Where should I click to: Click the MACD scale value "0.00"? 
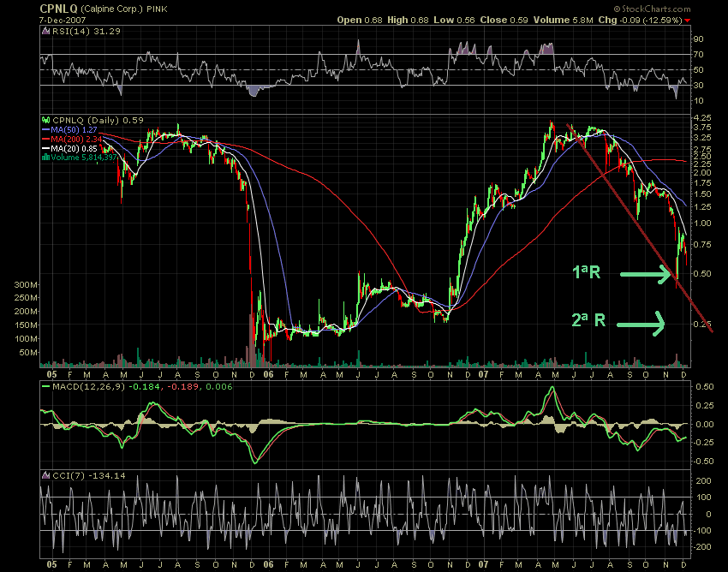point(704,424)
